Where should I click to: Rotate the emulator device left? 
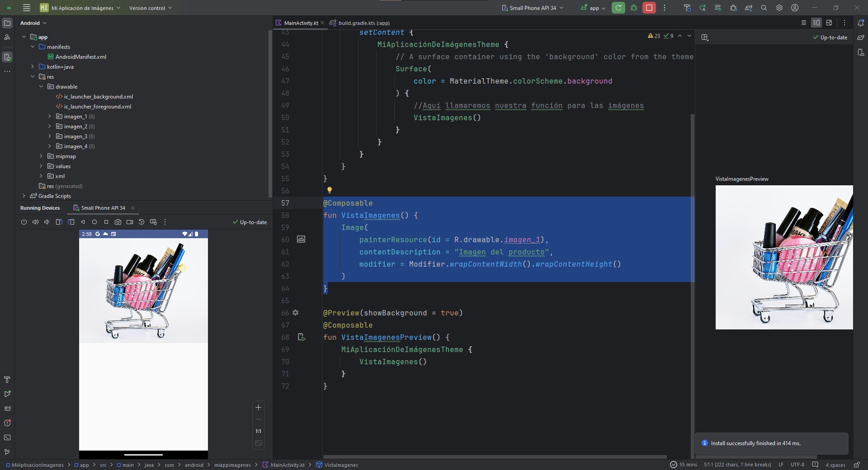pos(59,222)
